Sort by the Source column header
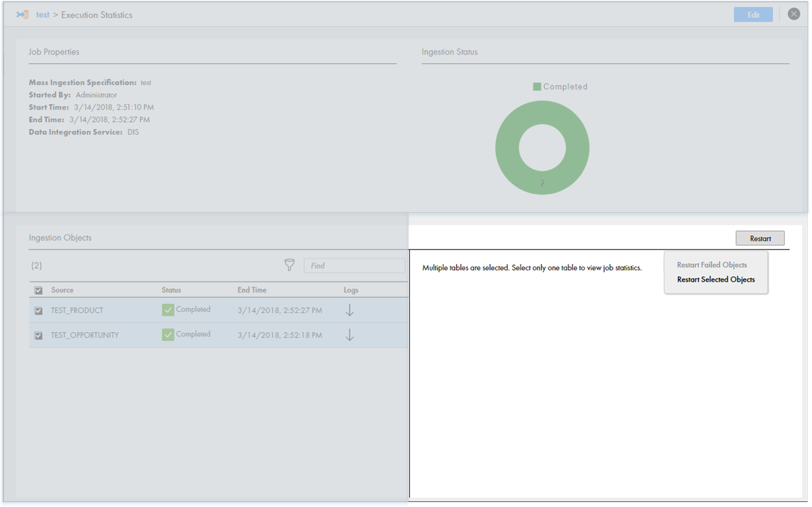This screenshot has width=812, height=507. (x=62, y=290)
